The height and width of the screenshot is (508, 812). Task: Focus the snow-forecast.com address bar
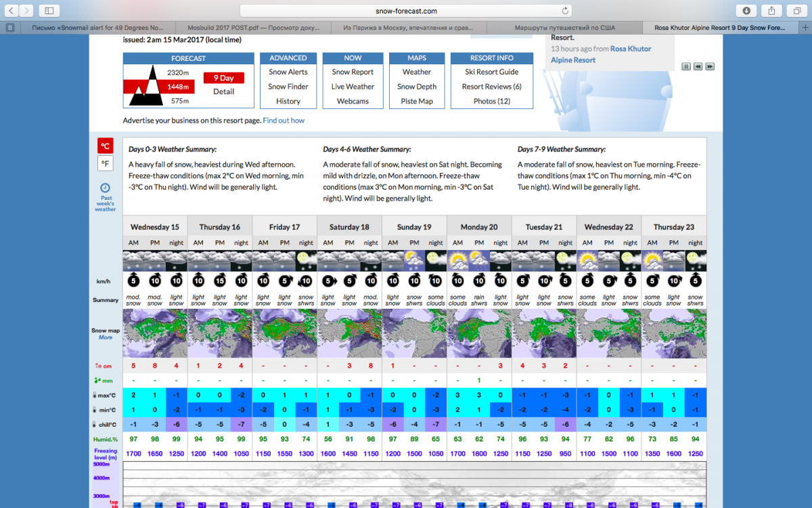[405, 11]
